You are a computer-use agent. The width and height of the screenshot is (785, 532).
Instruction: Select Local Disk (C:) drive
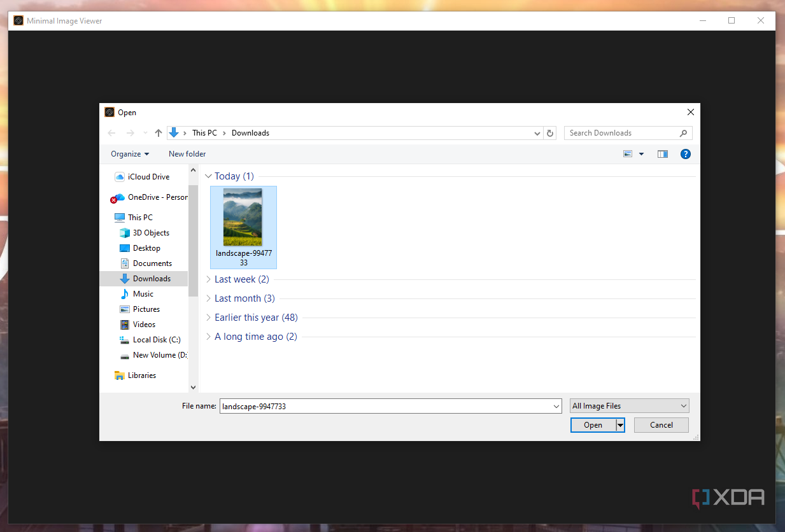point(156,340)
